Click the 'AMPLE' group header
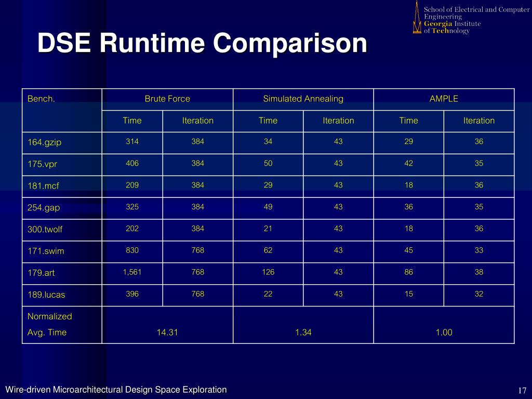Viewport: 532px width, 399px height. click(444, 99)
